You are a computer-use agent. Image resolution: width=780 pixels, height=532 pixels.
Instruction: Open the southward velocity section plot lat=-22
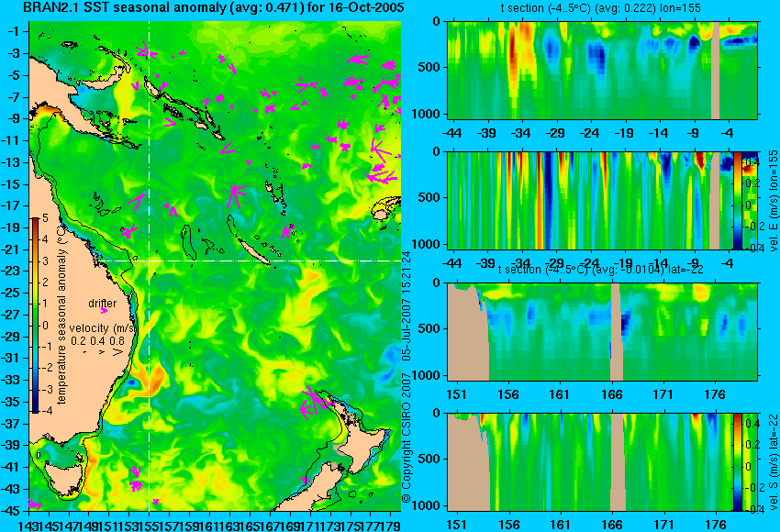590,462
